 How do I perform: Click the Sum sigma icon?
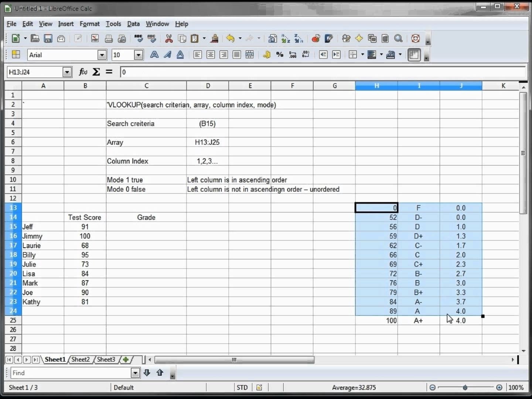coord(96,72)
